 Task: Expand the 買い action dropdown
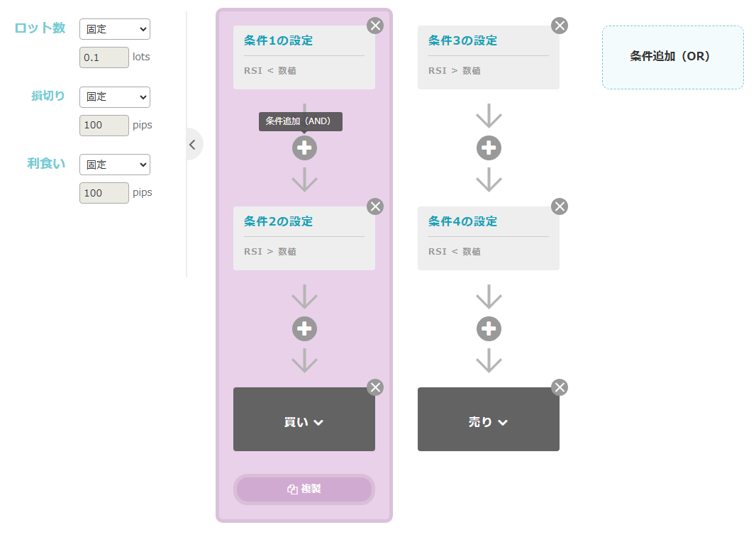coord(304,422)
